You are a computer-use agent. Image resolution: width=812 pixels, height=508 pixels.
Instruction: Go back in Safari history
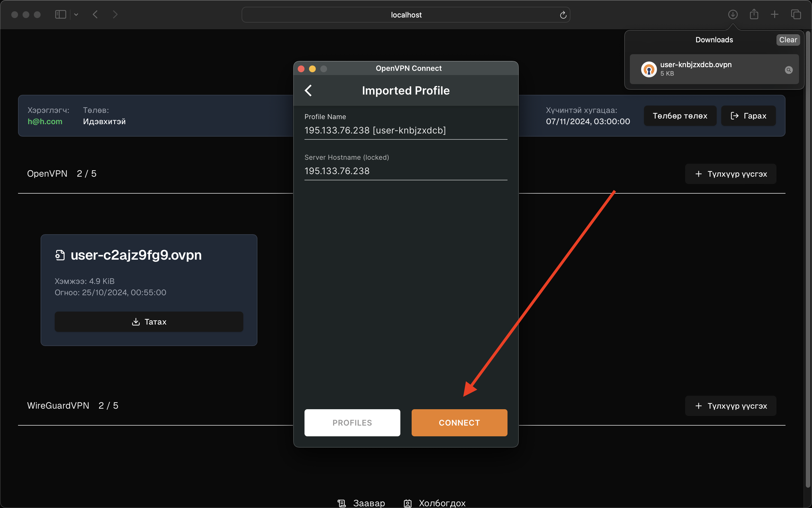95,14
